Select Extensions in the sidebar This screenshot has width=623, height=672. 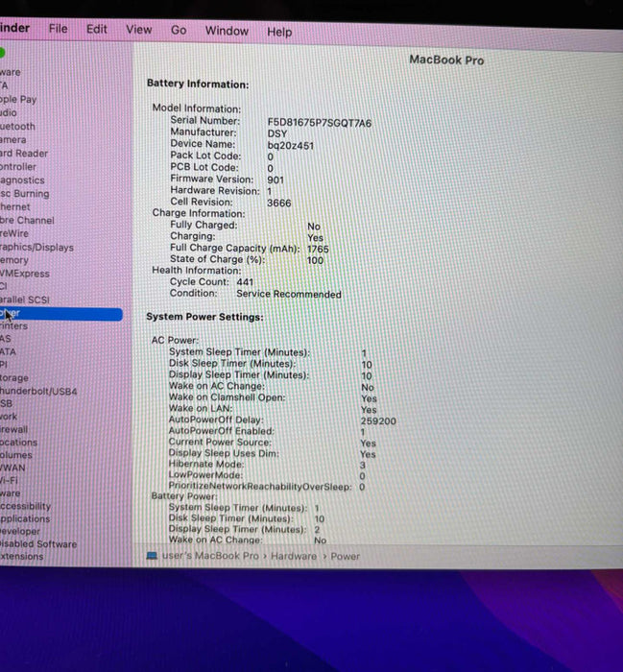pos(21,556)
